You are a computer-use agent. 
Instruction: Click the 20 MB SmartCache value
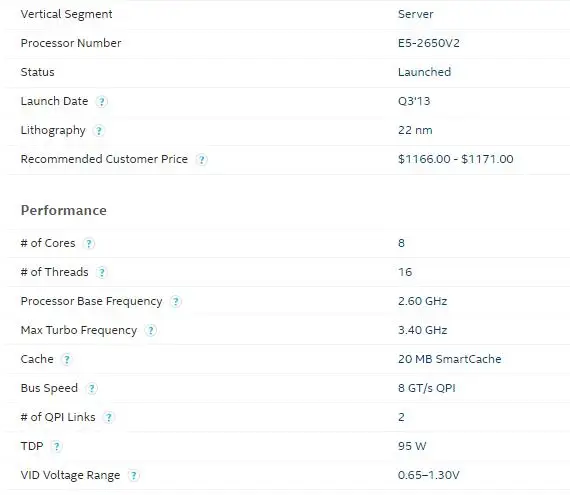(x=450, y=359)
